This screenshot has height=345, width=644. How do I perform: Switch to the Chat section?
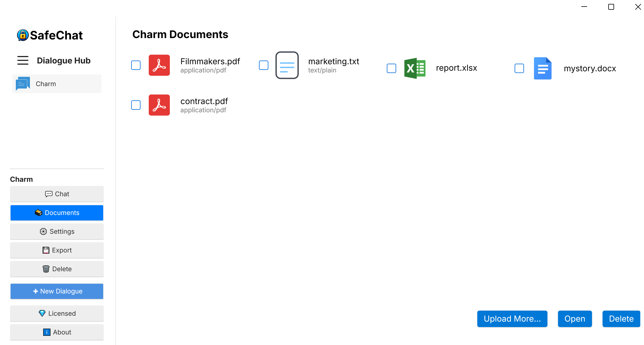(x=57, y=194)
